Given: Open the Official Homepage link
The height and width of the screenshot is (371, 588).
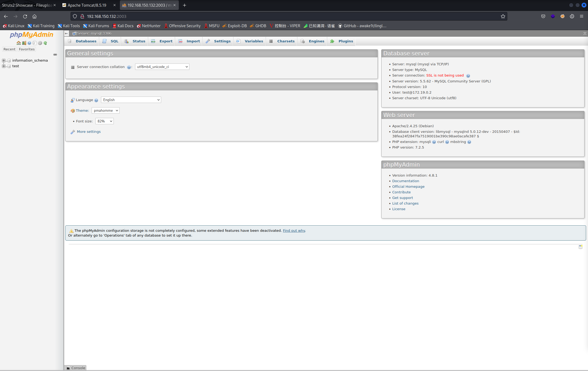Looking at the screenshot, I should tap(408, 187).
